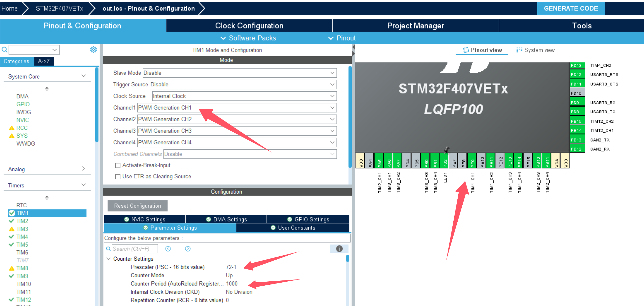This screenshot has width=644, height=306.
Task: Open the Software Packs menu
Action: (x=248, y=38)
